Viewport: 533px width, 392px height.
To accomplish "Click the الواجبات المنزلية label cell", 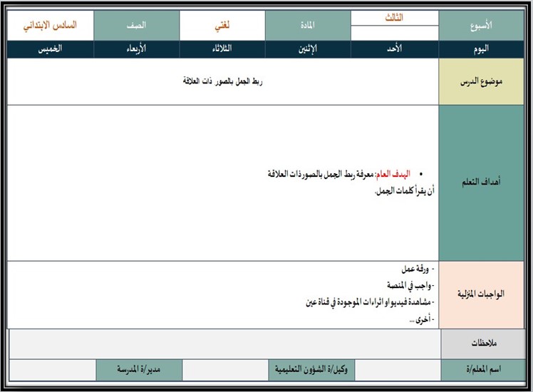I will tap(481, 295).
